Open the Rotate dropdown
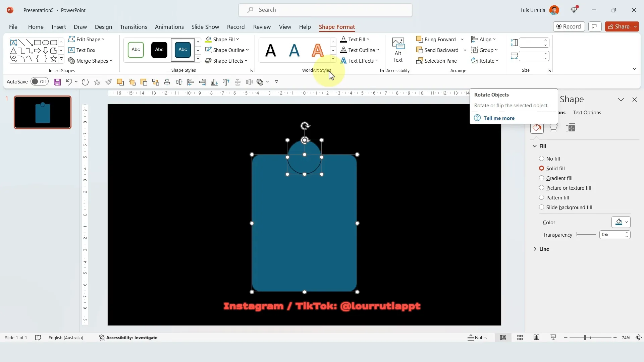 (x=485, y=61)
